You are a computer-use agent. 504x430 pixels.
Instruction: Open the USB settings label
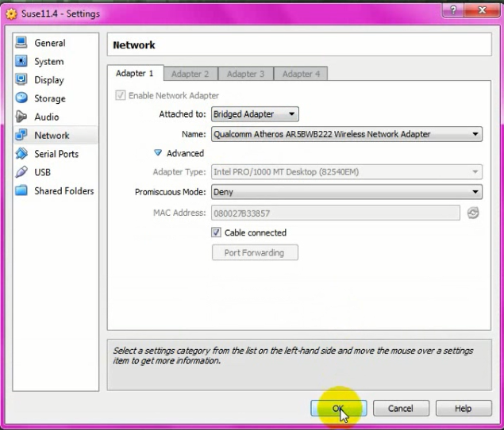[x=42, y=172]
